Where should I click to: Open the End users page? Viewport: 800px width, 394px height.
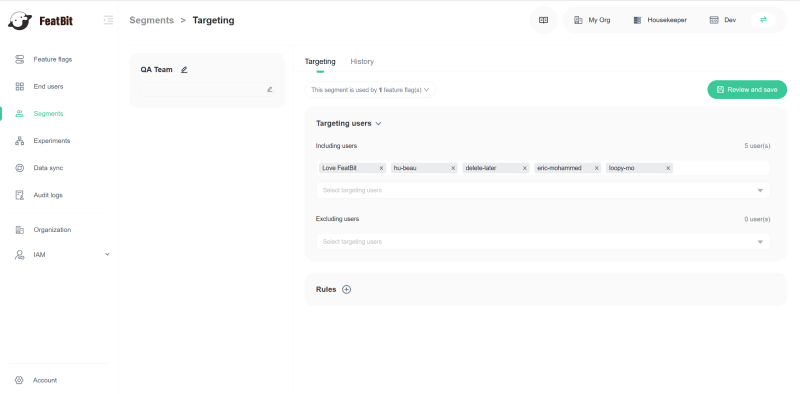click(48, 87)
